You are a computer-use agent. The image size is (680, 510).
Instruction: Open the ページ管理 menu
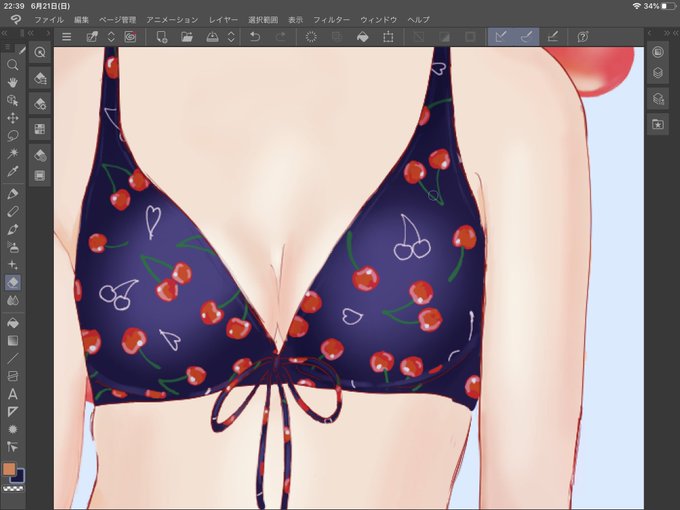coord(117,20)
